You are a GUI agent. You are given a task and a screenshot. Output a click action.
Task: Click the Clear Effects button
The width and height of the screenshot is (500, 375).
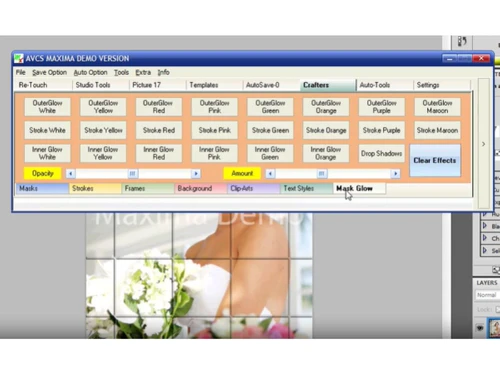click(x=435, y=160)
